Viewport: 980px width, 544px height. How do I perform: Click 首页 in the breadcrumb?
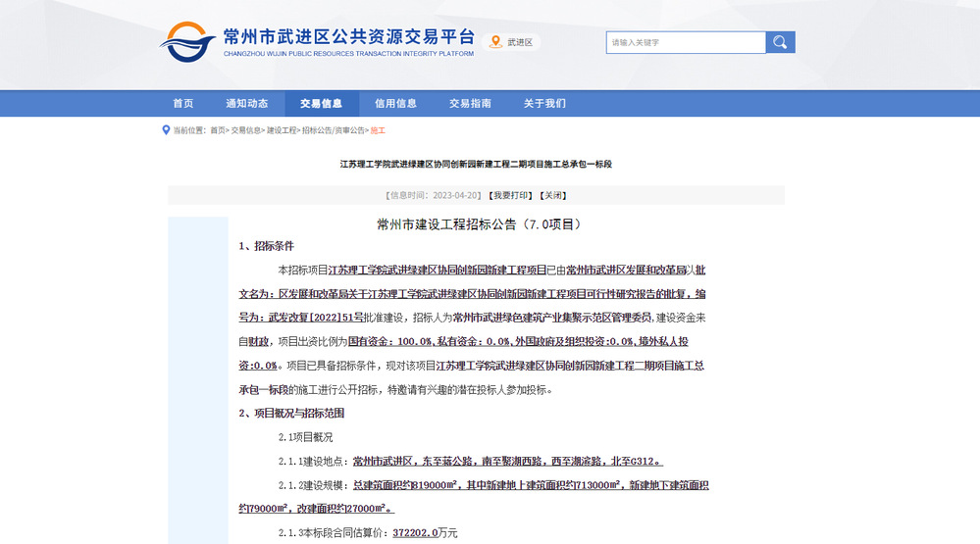pos(217,130)
